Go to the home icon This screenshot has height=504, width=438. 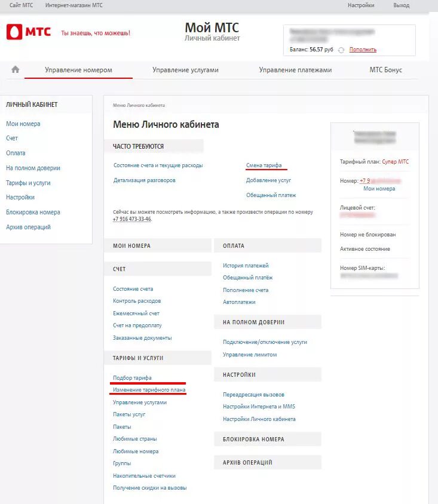click(15, 69)
